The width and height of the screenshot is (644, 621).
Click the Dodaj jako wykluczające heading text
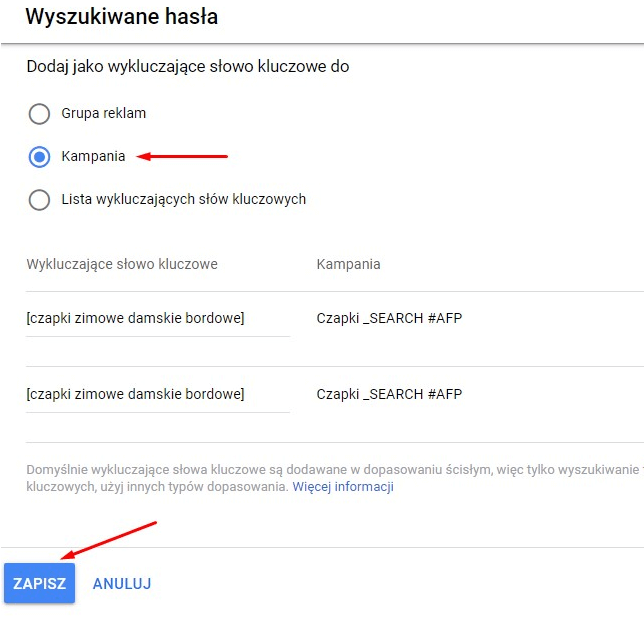click(187, 67)
